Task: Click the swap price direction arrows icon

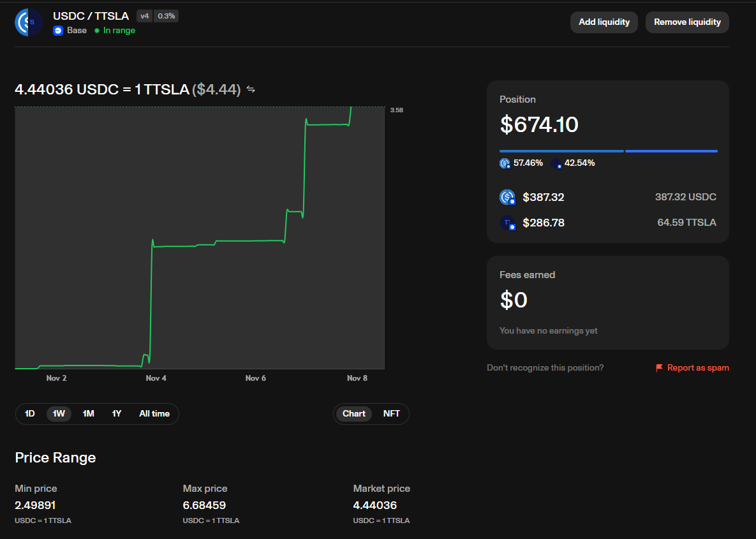Action: pyautogui.click(x=251, y=89)
